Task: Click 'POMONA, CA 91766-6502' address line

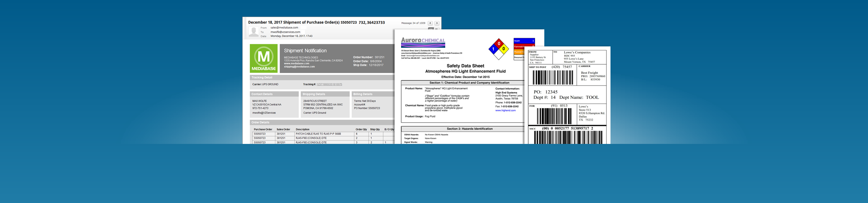Action: [x=318, y=108]
